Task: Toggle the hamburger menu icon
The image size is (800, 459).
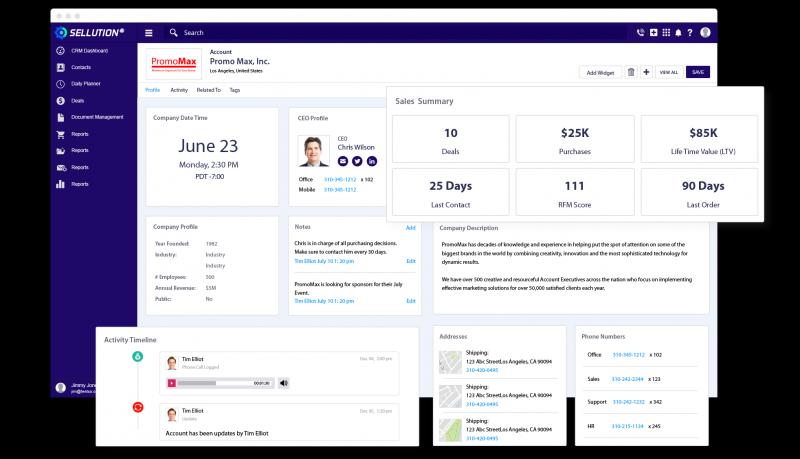Action: point(148,33)
